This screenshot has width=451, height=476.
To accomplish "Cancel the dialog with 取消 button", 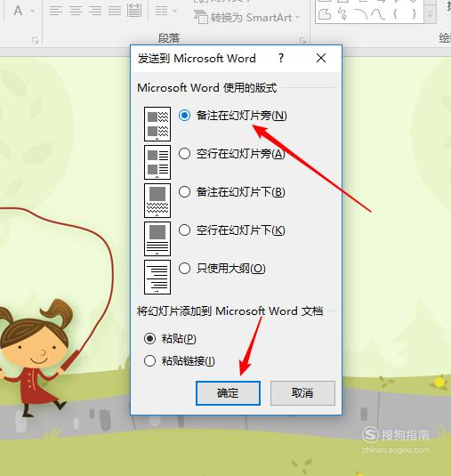I will pyautogui.click(x=302, y=393).
